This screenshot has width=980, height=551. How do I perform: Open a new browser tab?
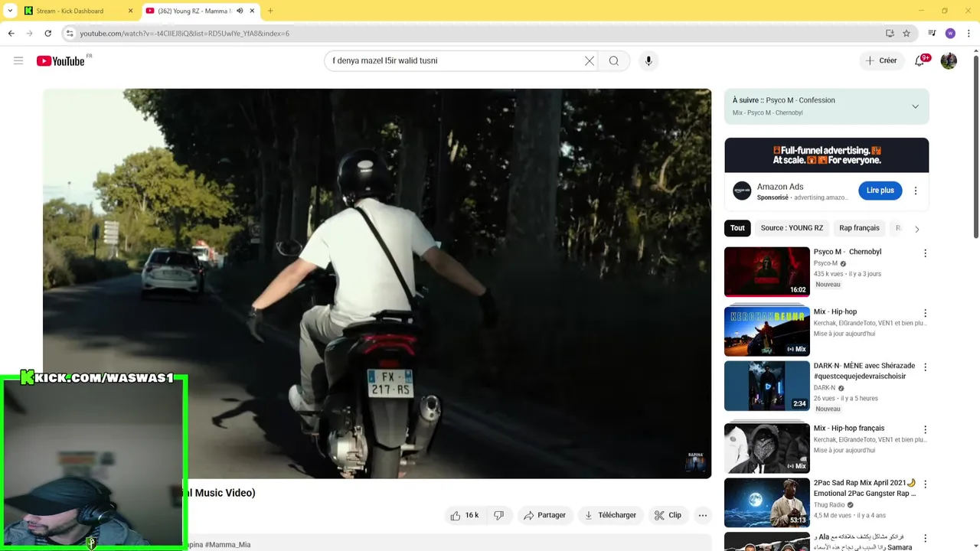(270, 11)
